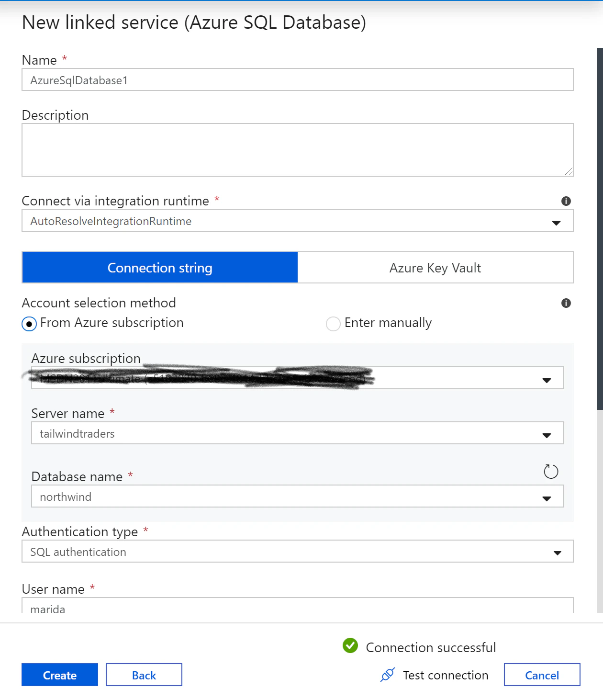Click the Description text area
Image resolution: width=603 pixels, height=700 pixels.
pyautogui.click(x=298, y=150)
